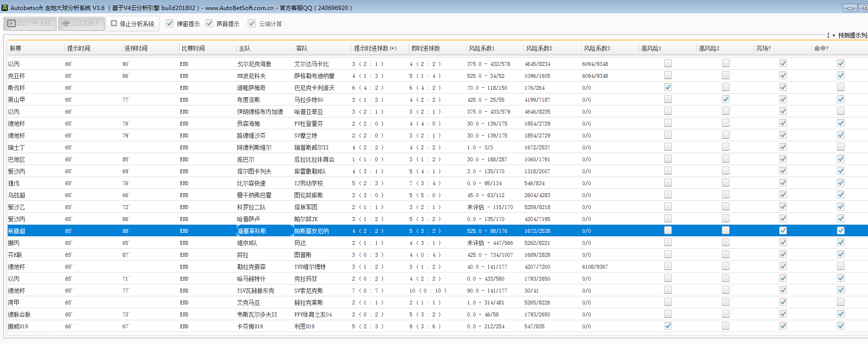
Task: Click the 提示时间 column header
Action: [x=78, y=48]
